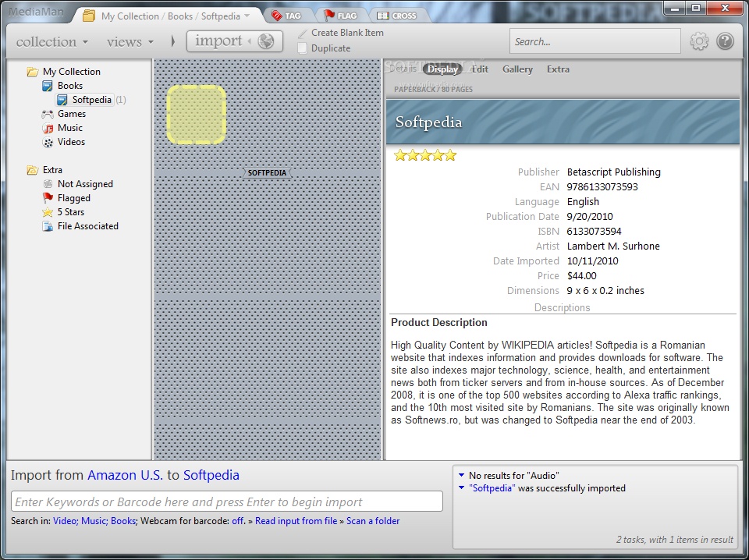This screenshot has width=749, height=560.
Task: Click the flag icon beside Flagged
Action: coord(48,197)
